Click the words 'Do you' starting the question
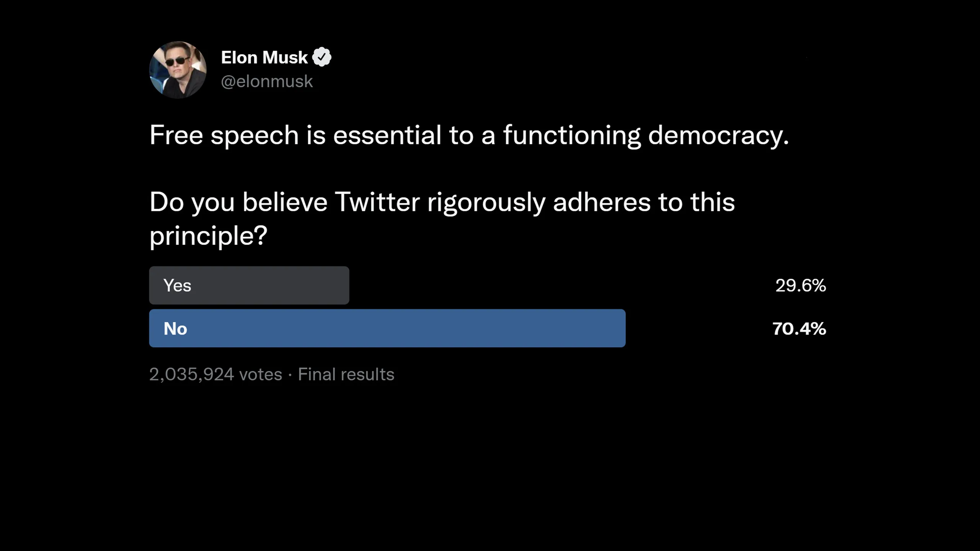 point(192,202)
